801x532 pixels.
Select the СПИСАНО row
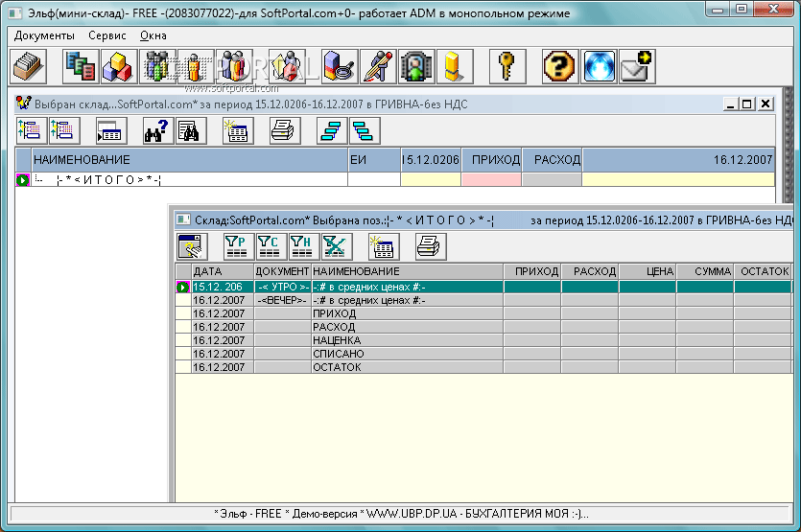483,354
